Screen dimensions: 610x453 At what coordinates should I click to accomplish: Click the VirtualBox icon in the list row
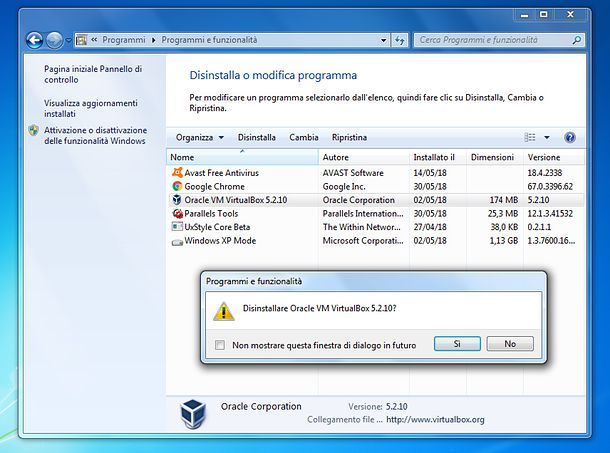[177, 200]
